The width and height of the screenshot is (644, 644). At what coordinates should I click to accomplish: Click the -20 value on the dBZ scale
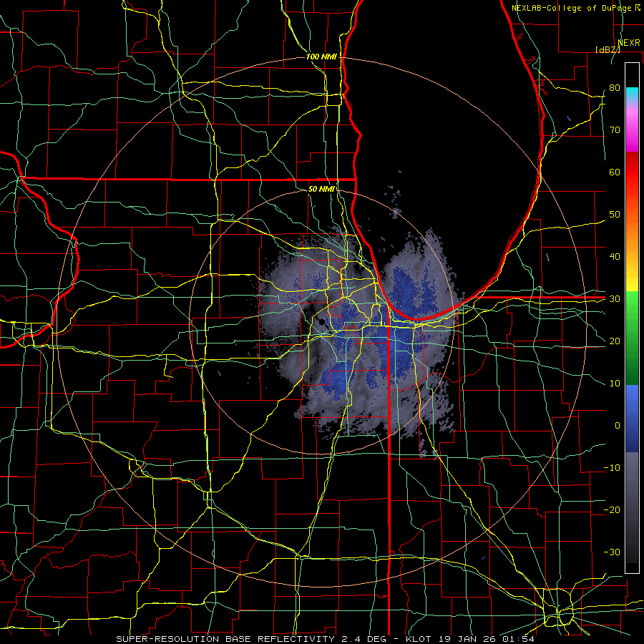pos(612,510)
